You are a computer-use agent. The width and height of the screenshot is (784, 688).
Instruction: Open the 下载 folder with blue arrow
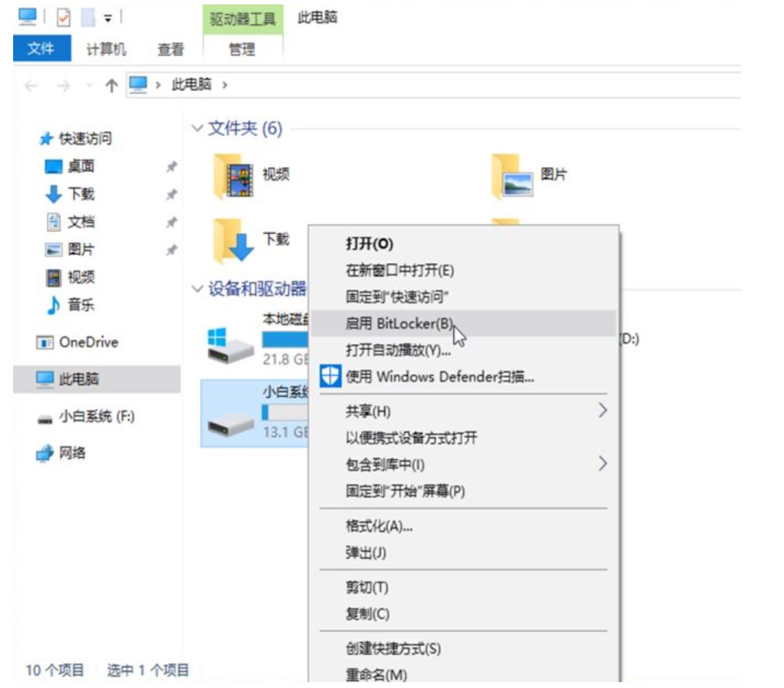point(233,241)
